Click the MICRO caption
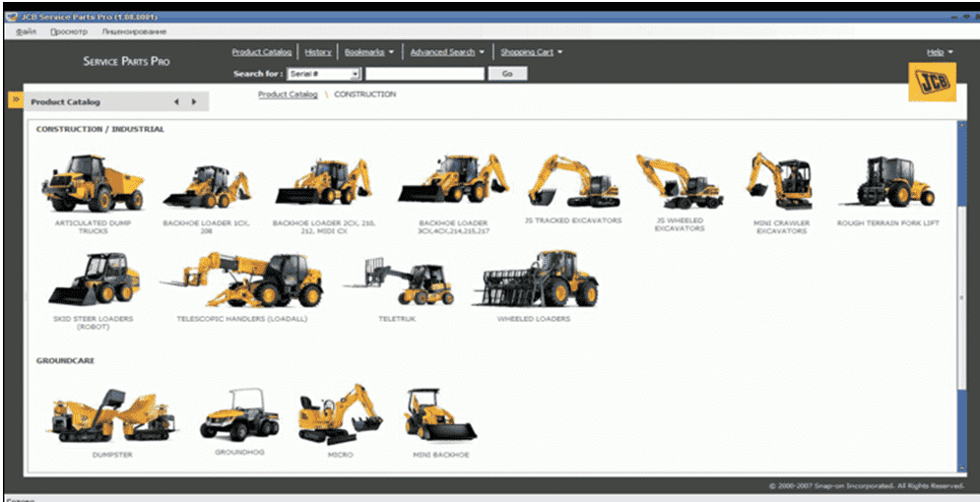This screenshot has height=502, width=980. tap(341, 455)
